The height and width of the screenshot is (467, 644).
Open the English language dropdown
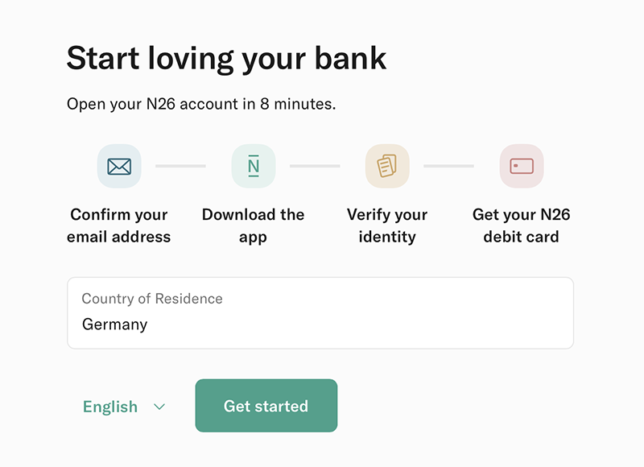124,407
